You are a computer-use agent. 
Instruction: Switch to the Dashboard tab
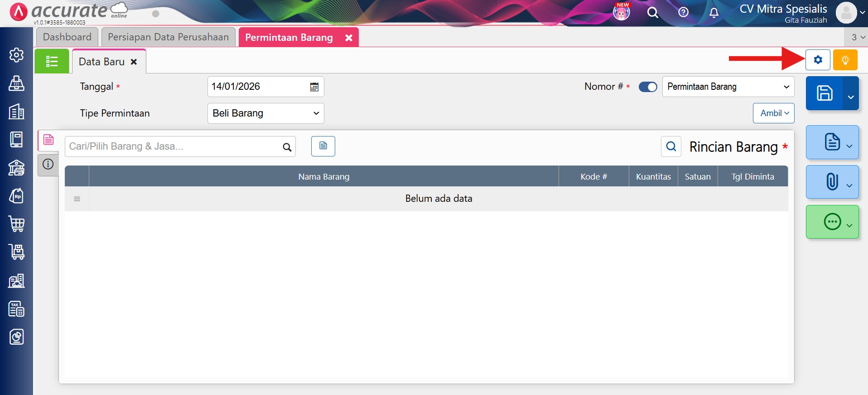click(67, 37)
